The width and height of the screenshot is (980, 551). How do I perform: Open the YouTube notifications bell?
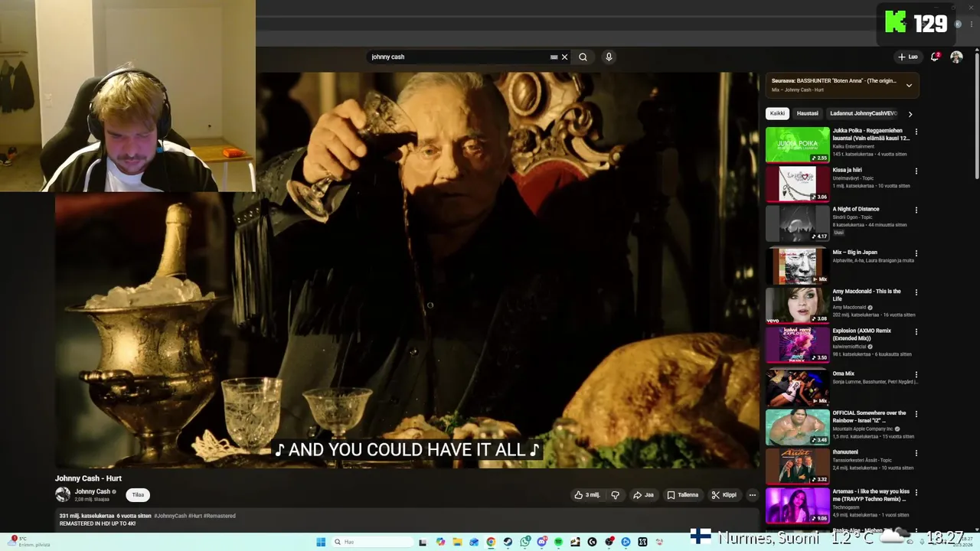pos(935,57)
